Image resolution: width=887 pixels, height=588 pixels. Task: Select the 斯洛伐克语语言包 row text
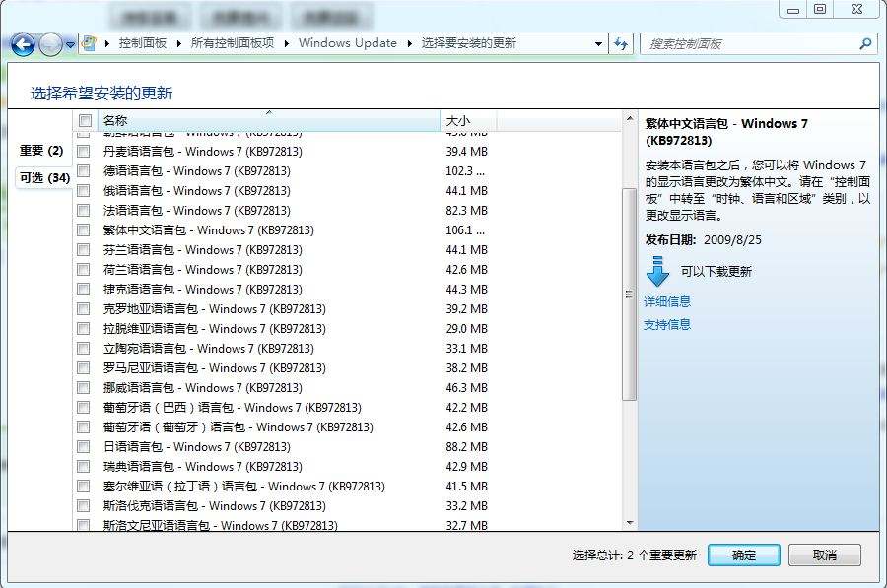click(x=215, y=506)
